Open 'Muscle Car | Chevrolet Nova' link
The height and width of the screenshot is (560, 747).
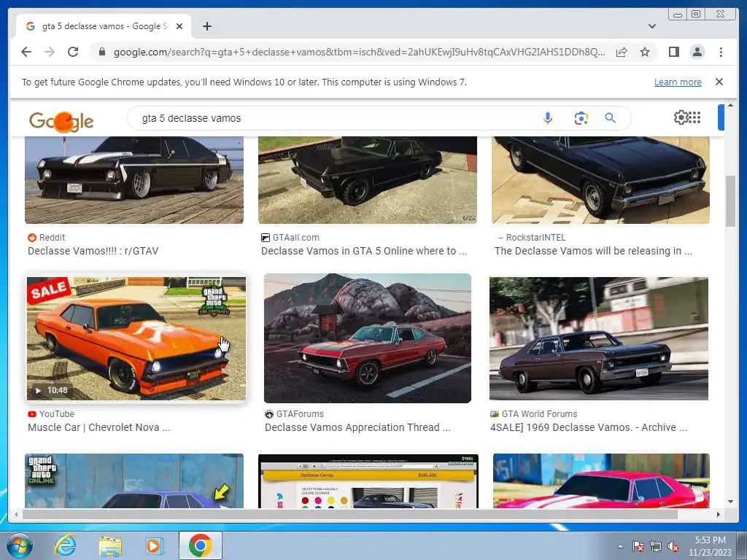pos(98,427)
